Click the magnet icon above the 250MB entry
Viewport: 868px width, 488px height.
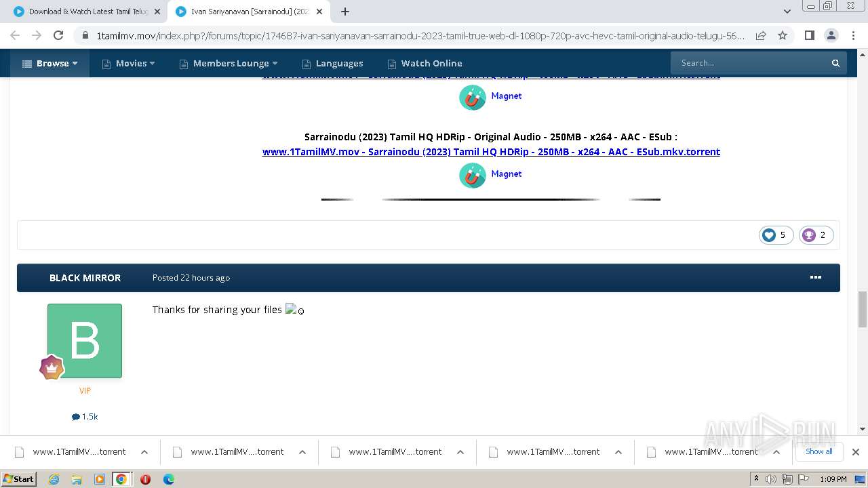pyautogui.click(x=473, y=98)
